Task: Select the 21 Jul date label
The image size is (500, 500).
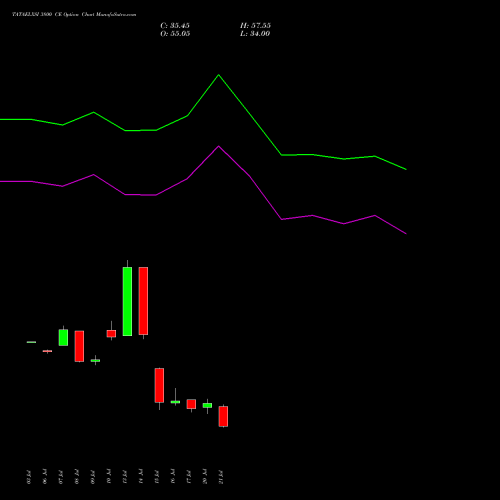Action: [x=221, y=477]
